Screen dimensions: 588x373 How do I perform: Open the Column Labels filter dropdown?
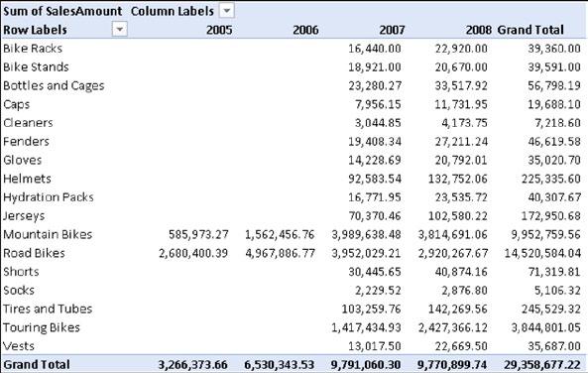coord(227,11)
